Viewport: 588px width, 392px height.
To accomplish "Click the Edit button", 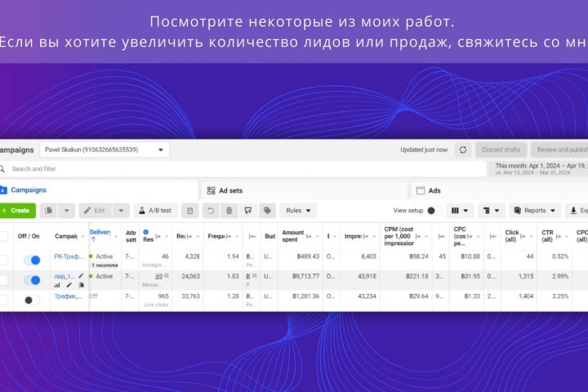I will click(96, 211).
